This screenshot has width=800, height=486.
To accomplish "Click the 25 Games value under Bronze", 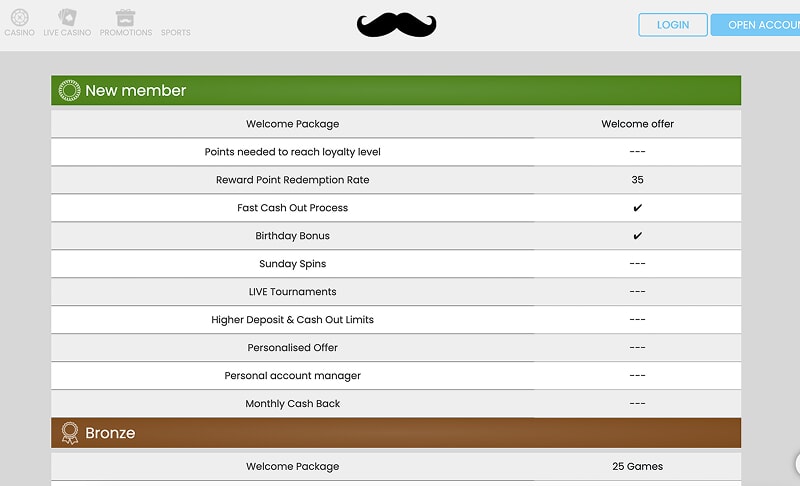I will [x=637, y=466].
